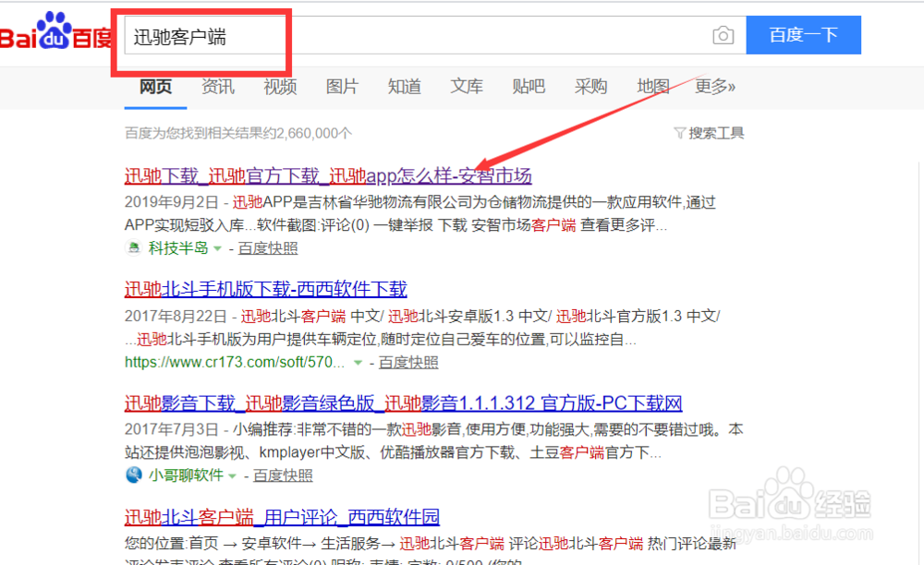Image resolution: width=924 pixels, height=565 pixels.
Task: Open 百度快照 for the 科技半岛 result
Action: (268, 248)
